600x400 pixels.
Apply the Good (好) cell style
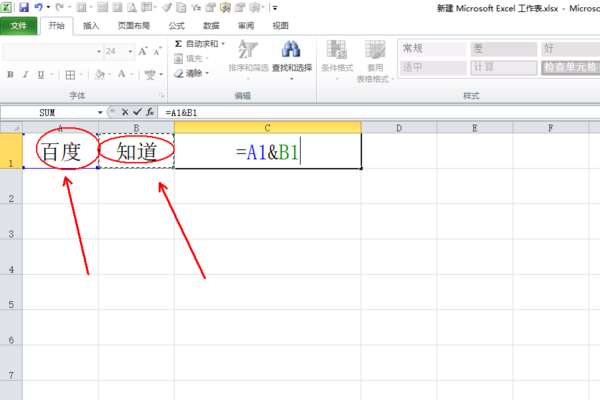[x=571, y=49]
